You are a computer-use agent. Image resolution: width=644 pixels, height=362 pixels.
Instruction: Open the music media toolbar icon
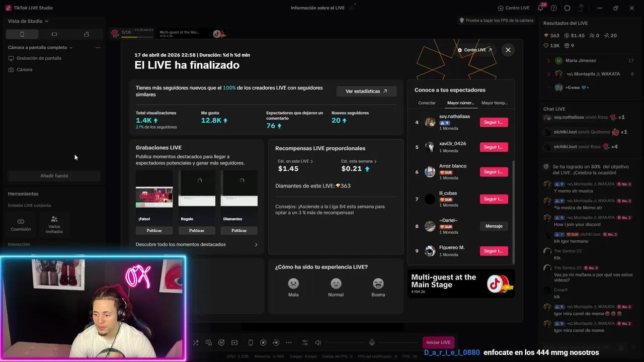coord(209,342)
